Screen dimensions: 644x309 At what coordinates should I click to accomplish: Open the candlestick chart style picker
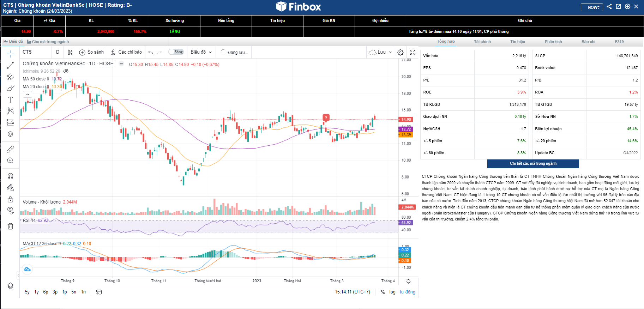[70, 52]
